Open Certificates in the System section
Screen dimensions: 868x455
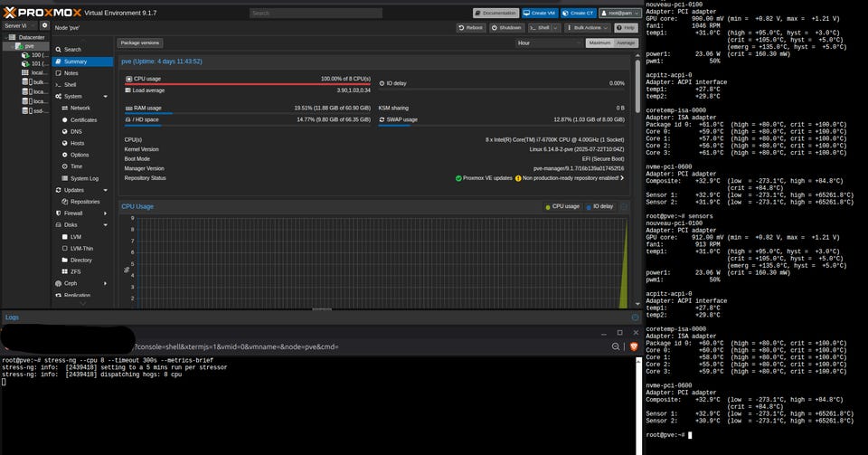[x=83, y=119]
